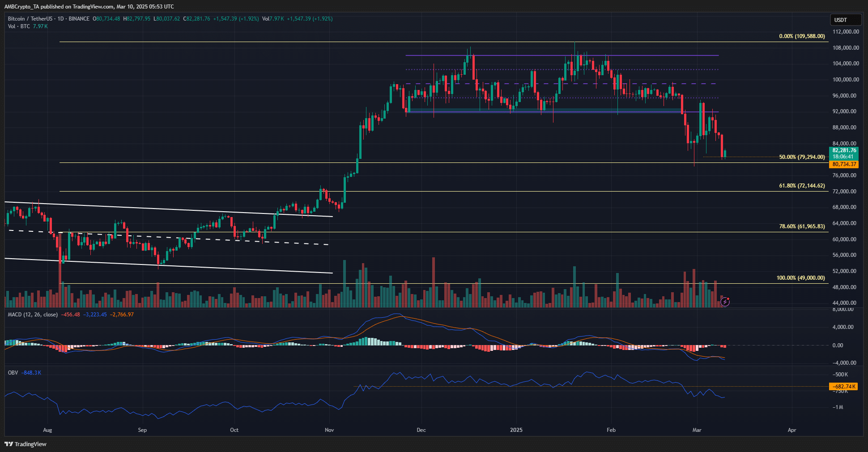Click the Apr label on the time axis
The height and width of the screenshot is (452, 868).
pos(792,430)
